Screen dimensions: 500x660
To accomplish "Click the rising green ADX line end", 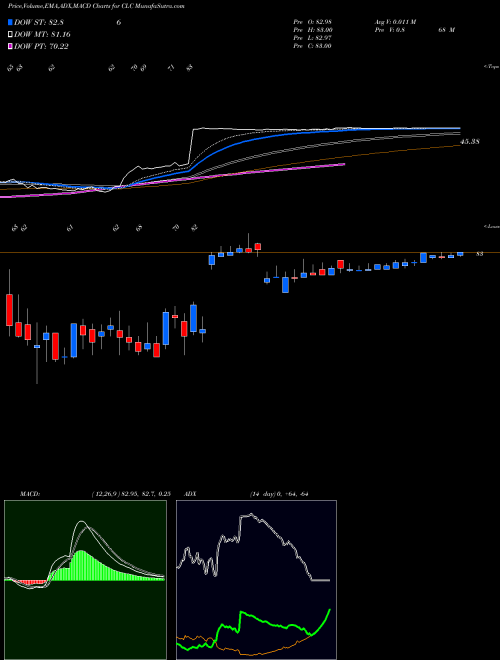I will 329,609.
